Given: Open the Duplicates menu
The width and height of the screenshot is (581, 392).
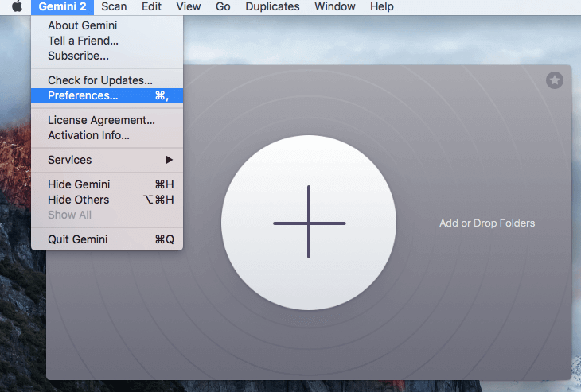Looking at the screenshot, I should (x=272, y=6).
